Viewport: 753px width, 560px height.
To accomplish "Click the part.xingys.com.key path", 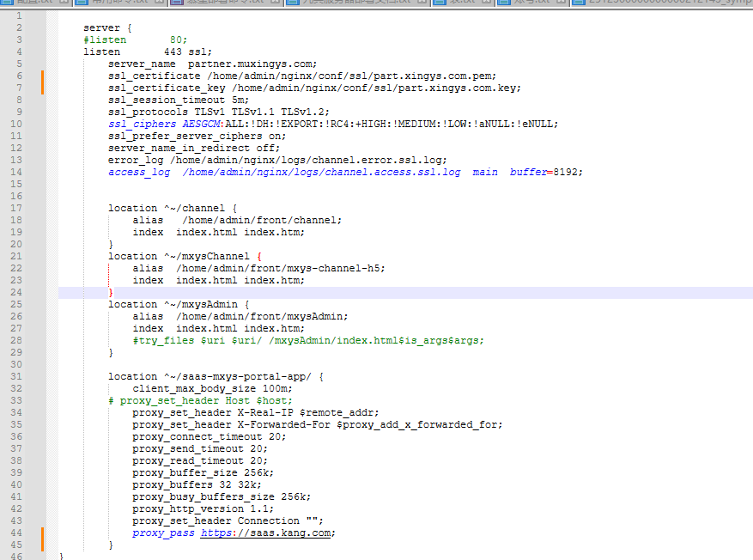I will [x=376, y=88].
